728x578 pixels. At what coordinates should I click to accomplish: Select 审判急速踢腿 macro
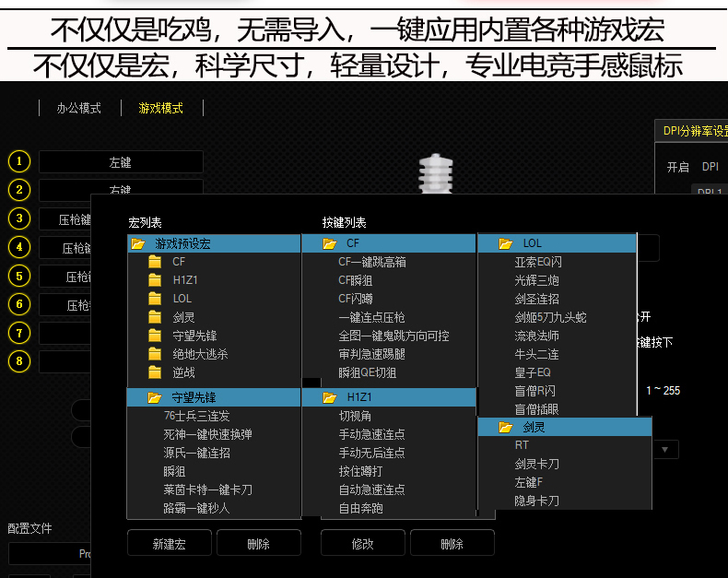coord(372,354)
